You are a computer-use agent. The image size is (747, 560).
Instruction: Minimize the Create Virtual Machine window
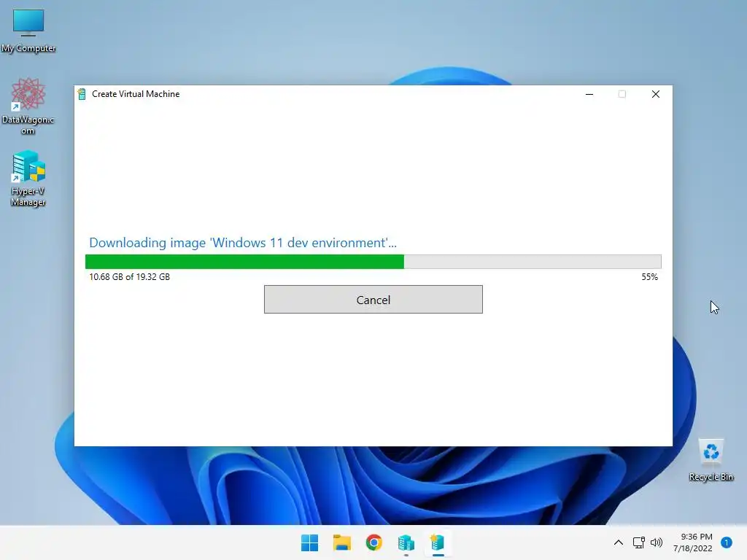(x=589, y=94)
